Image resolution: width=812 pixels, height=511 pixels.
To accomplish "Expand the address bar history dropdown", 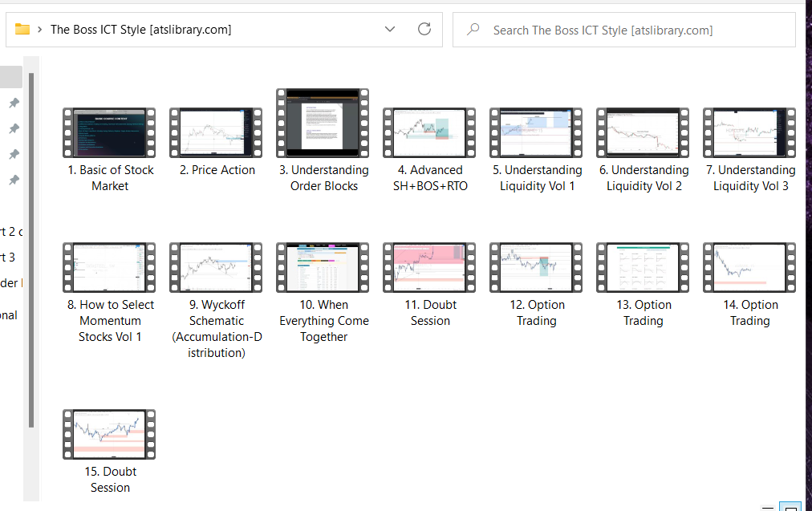I will tap(390, 30).
